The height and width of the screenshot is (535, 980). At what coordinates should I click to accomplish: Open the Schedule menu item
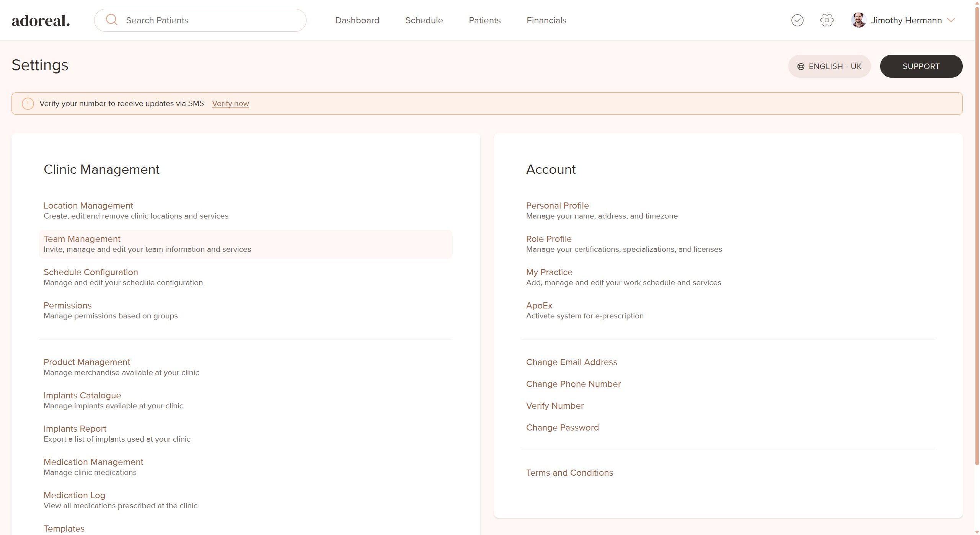pos(424,20)
